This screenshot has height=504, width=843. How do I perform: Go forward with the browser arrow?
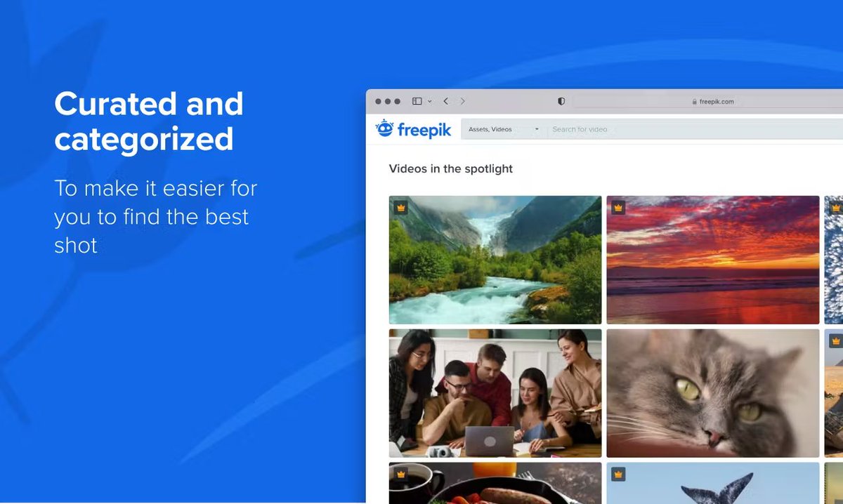point(462,101)
